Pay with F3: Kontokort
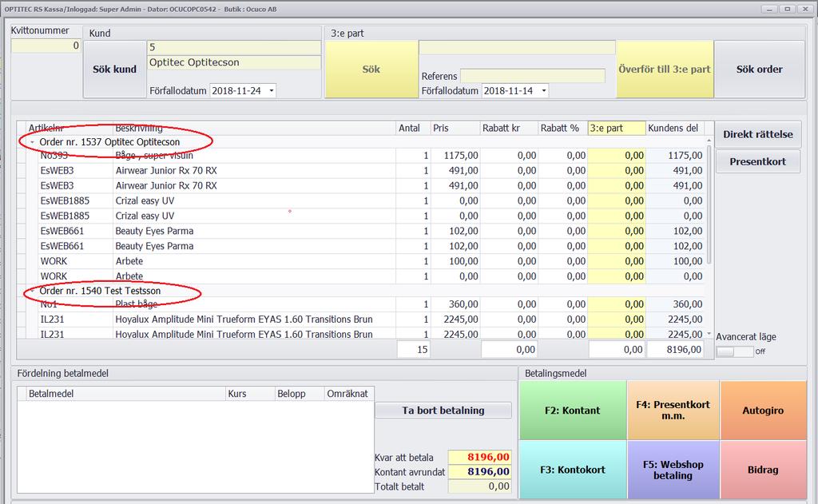The width and height of the screenshot is (818, 504). [x=572, y=470]
